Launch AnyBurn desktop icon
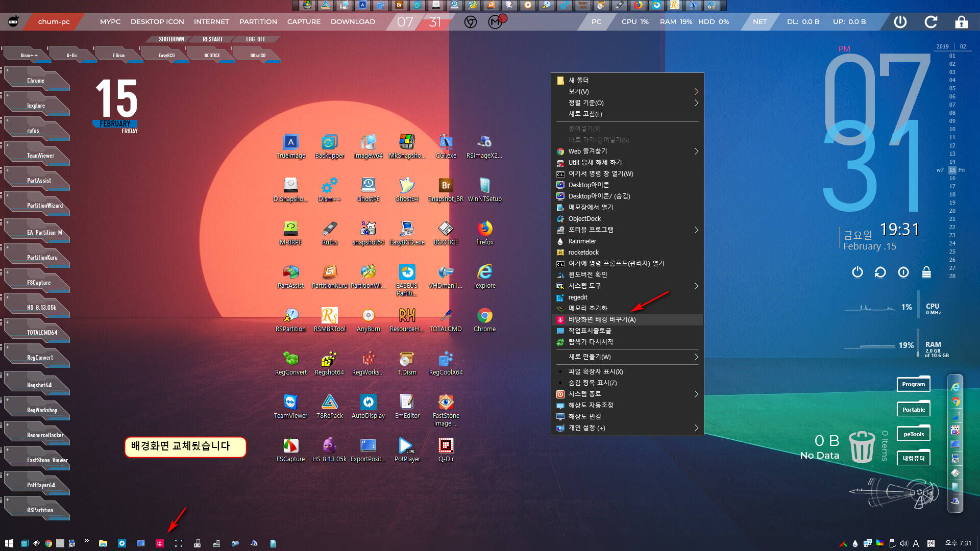This screenshot has height=551, width=980. coord(368,320)
